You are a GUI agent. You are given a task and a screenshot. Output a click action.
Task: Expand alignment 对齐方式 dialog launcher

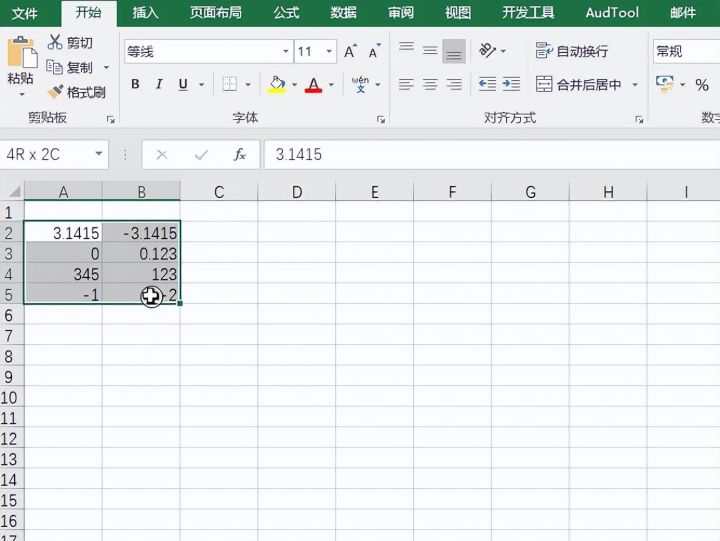point(639,119)
